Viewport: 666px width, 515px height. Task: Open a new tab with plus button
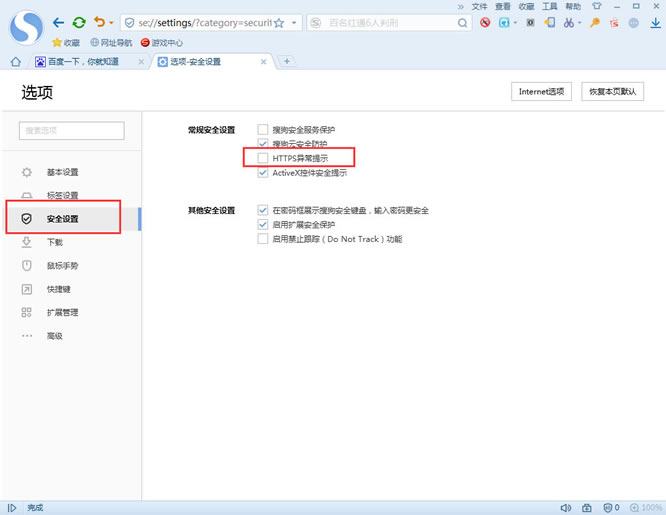coord(287,61)
